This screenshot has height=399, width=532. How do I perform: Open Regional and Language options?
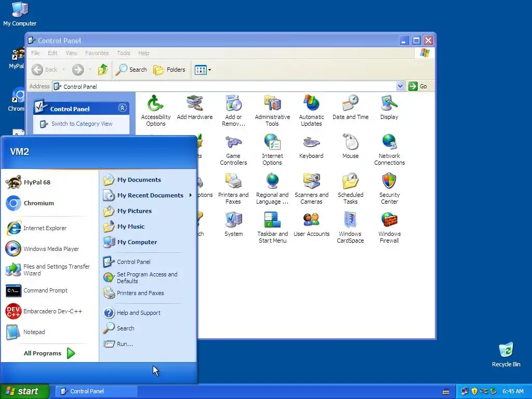coord(272,189)
